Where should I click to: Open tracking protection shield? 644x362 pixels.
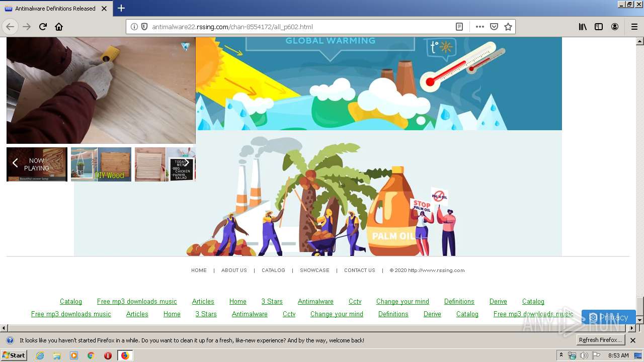(x=144, y=27)
